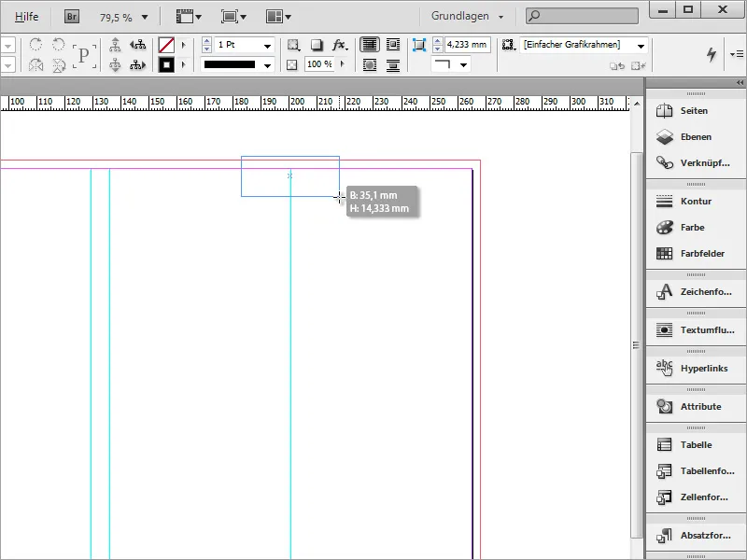Click the apply effect to object icon
This screenshot has width=747, height=560.
[x=293, y=45]
